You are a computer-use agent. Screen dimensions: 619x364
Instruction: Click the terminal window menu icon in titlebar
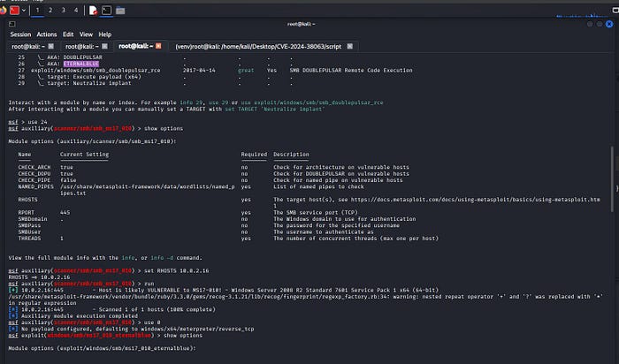click(x=12, y=24)
